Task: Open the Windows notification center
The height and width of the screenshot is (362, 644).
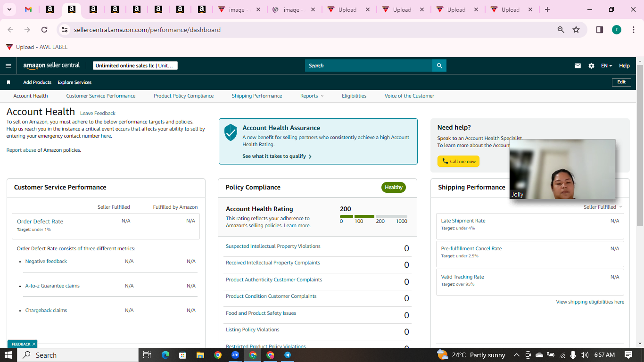Action: click(x=628, y=355)
